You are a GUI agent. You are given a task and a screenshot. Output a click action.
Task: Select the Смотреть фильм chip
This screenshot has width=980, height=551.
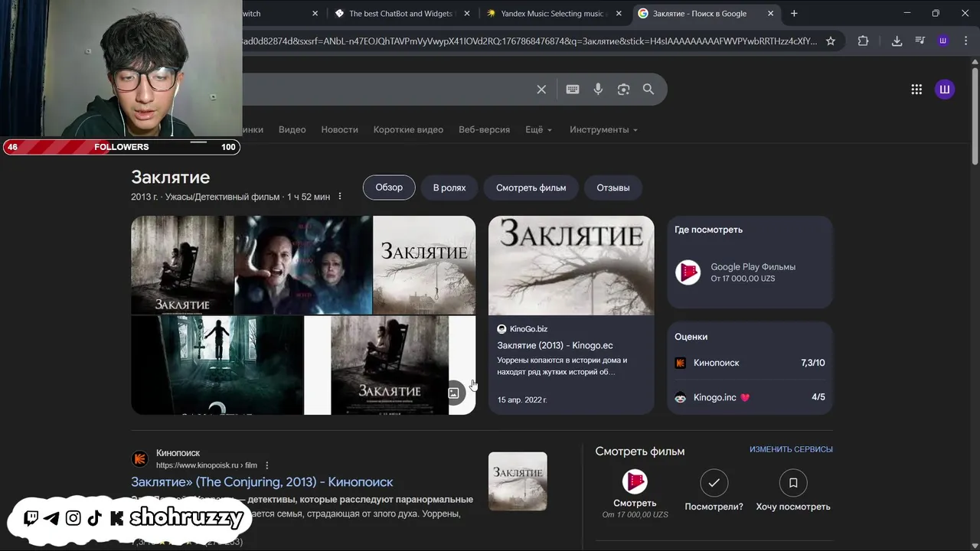531,187
